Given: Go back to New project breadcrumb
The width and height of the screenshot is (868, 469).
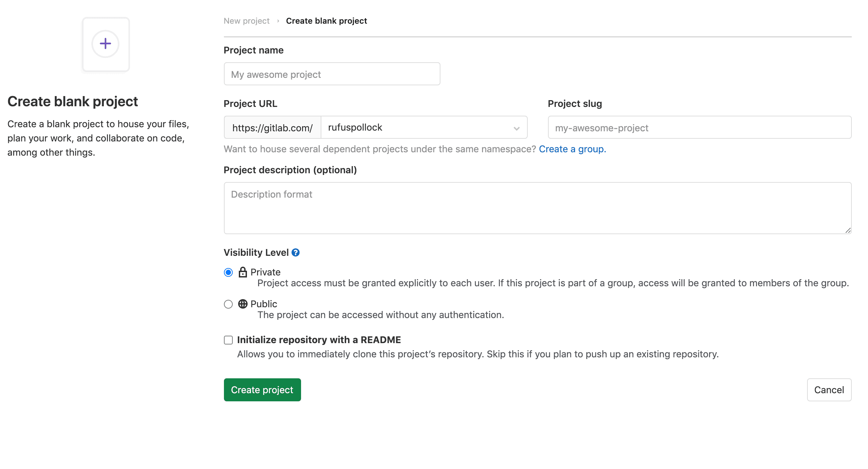Looking at the screenshot, I should 247,21.
